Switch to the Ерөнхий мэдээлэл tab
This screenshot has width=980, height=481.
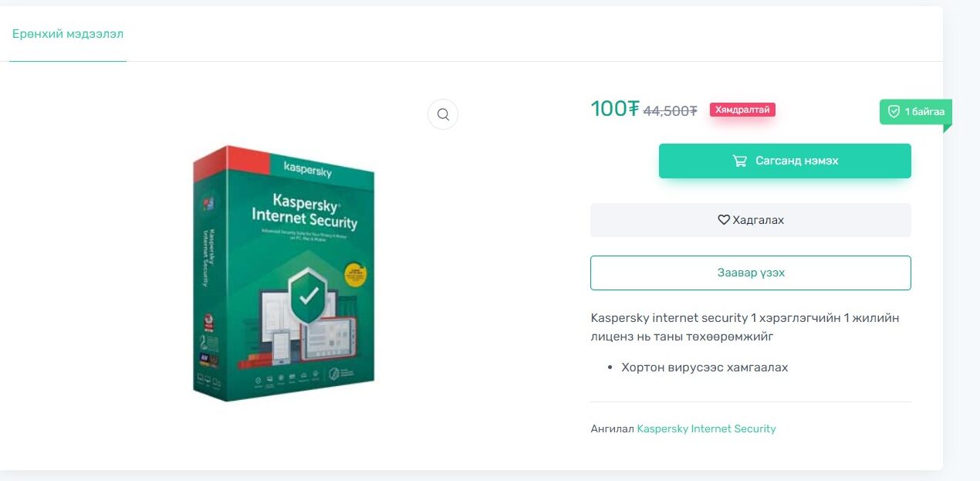click(68, 34)
